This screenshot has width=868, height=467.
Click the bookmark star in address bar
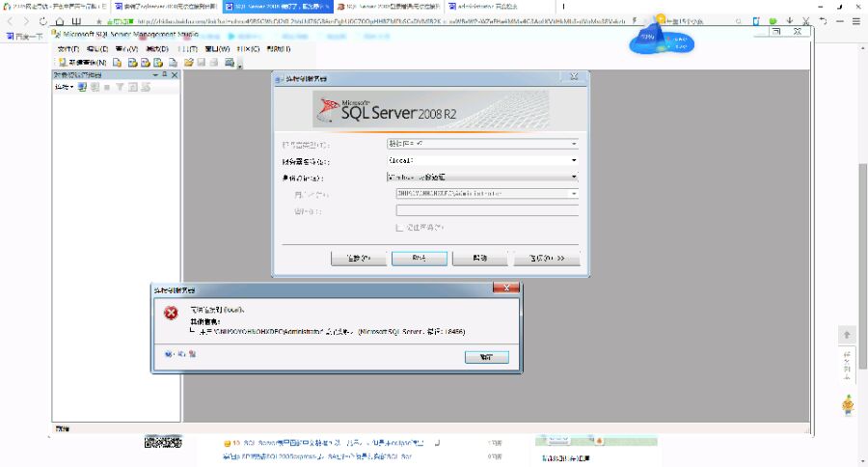pyautogui.click(x=98, y=21)
